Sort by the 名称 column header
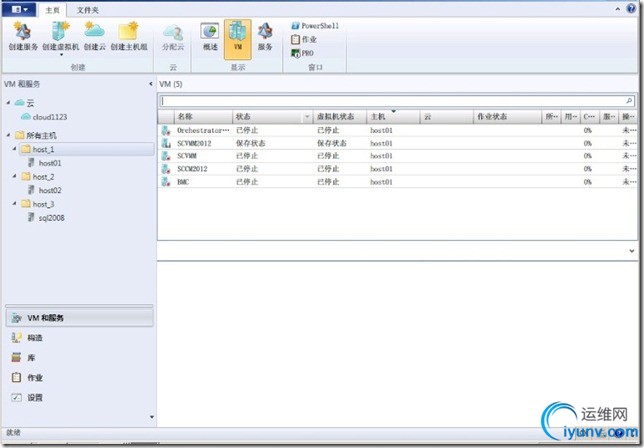Screen dimensions: 644x448 pyautogui.click(x=203, y=117)
